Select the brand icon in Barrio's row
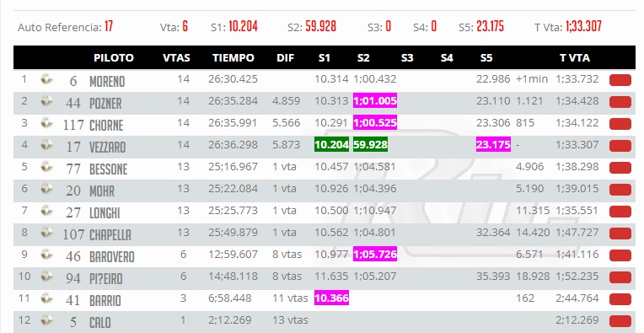Screen dimensions: 644x333 point(47,298)
